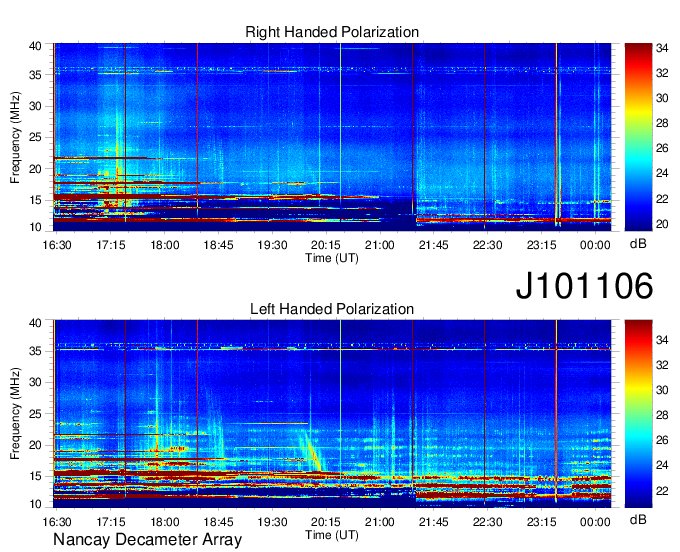Image resolution: width=680 pixels, height=552 pixels.
Task: Click the "34" value on bottom color bar
Action: [662, 340]
